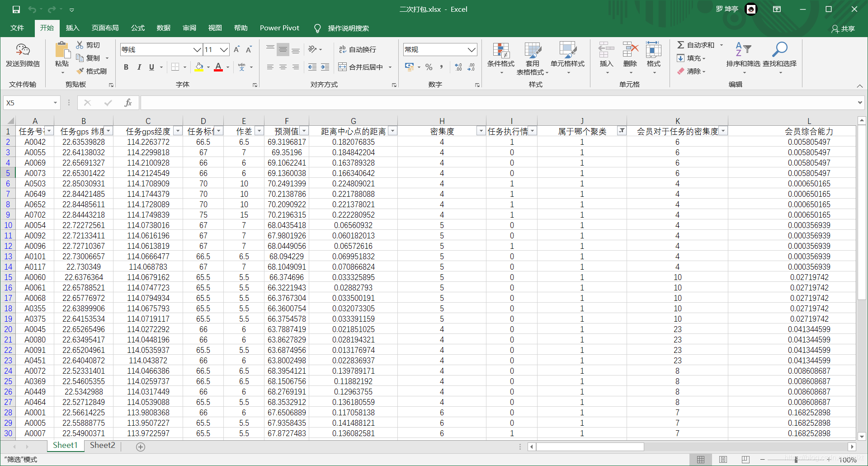Viewport: 868px width, 466px height.
Task: Toggle Wrap Text 自动换行
Action: click(x=358, y=49)
